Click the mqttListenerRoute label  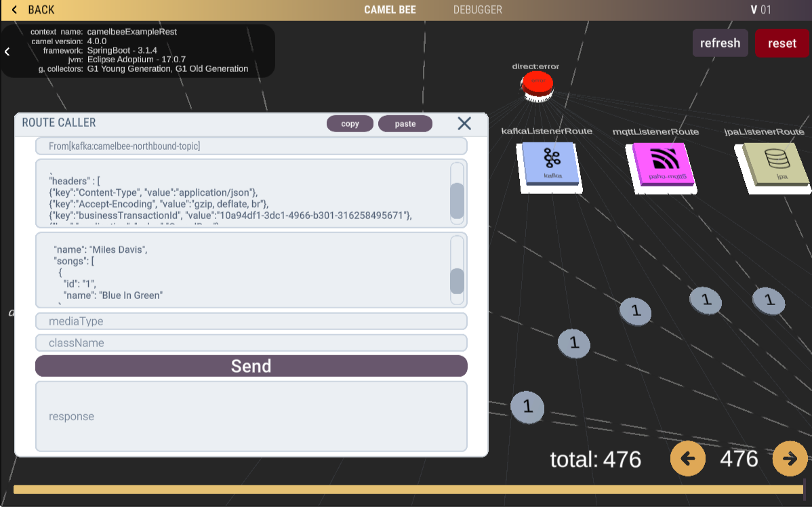coord(655,132)
